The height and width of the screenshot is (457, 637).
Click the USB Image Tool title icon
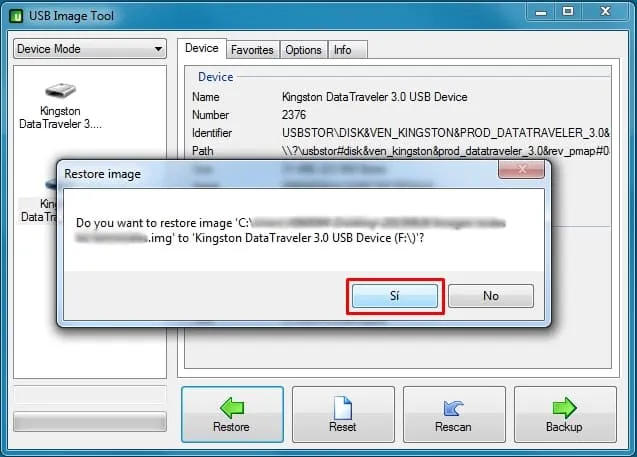[x=16, y=16]
